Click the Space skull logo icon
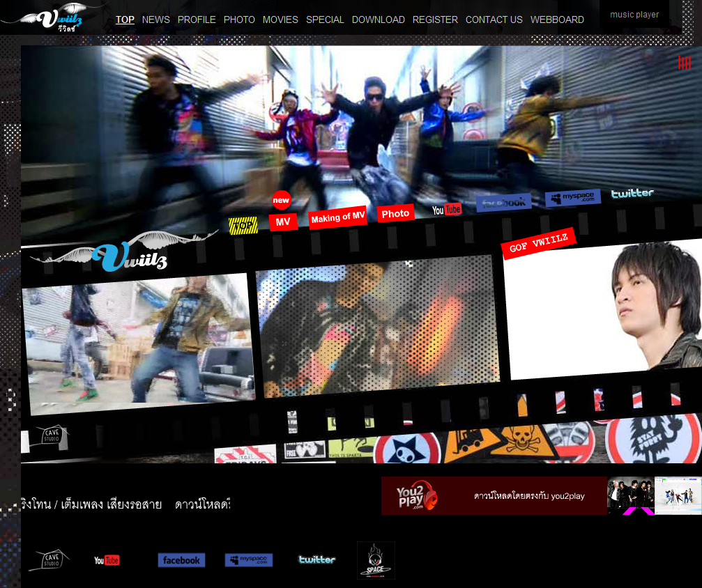The image size is (702, 588). pos(376,560)
